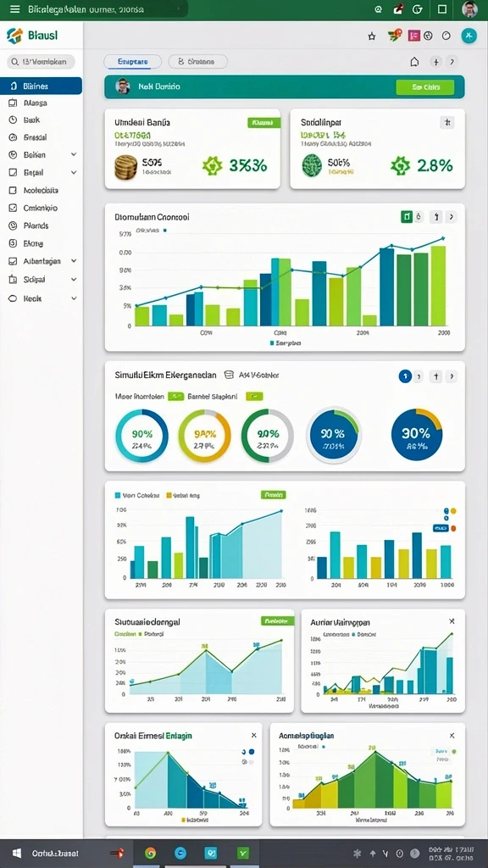Viewport: 488px width, 868px height.
Task: Expand the Aubentagen sidebar chevron
Action: [x=74, y=261]
